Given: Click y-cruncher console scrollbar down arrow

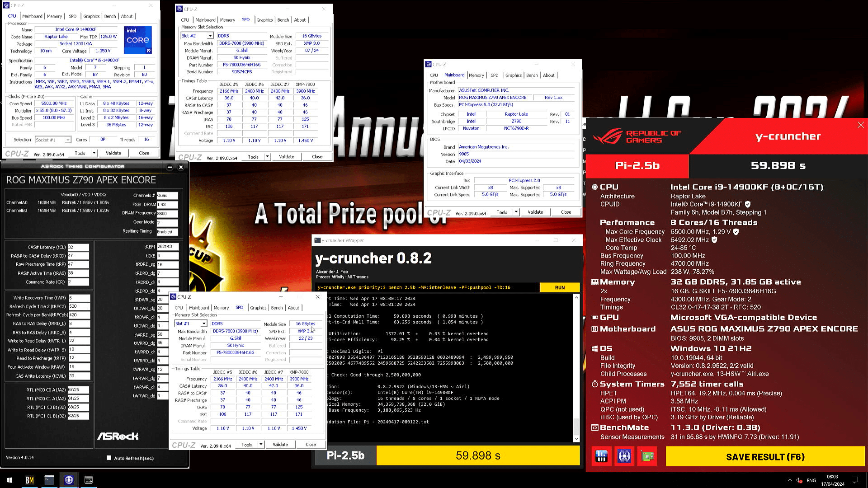Looking at the screenshot, I should coord(576,439).
